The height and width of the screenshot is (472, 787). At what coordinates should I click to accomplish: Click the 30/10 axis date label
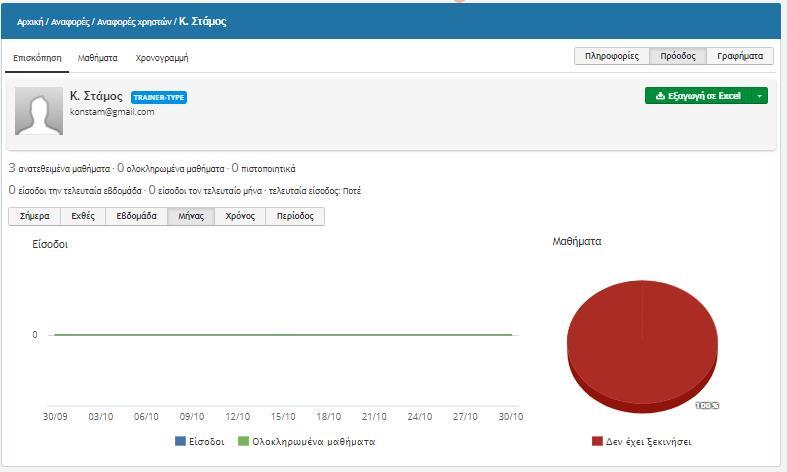[x=511, y=417]
